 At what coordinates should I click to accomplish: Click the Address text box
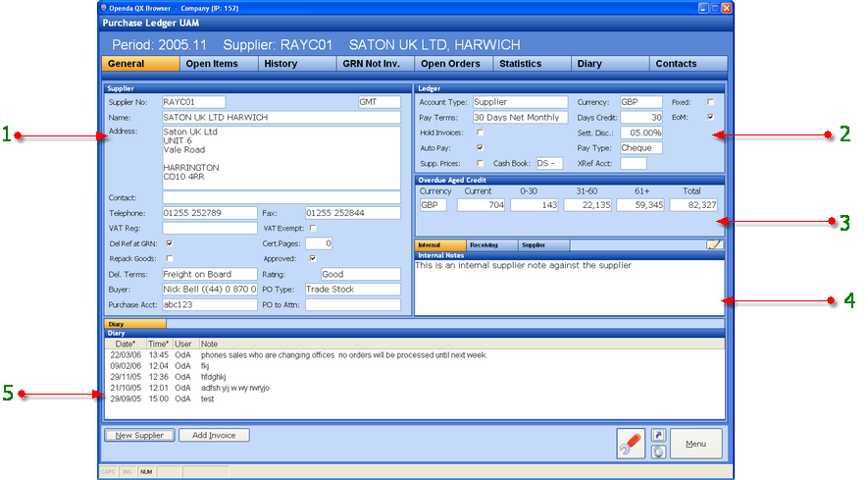coord(281,158)
